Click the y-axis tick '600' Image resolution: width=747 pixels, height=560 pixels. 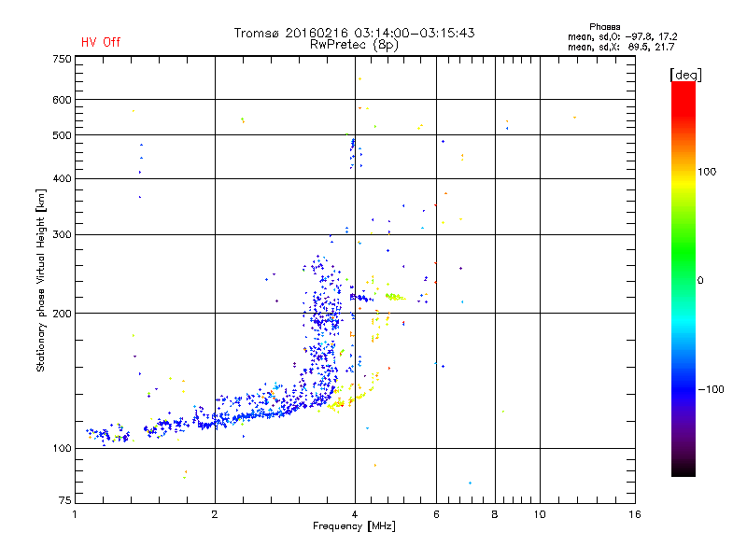(x=62, y=100)
